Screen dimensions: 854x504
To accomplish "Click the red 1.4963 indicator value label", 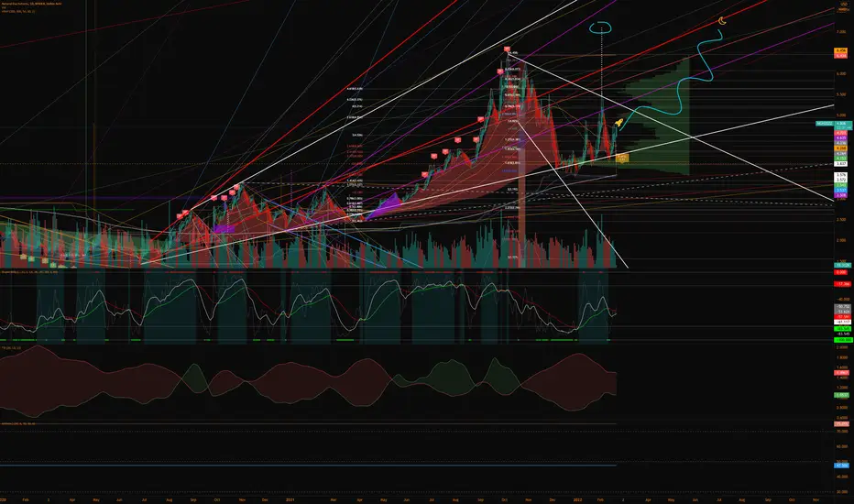I will (841, 373).
